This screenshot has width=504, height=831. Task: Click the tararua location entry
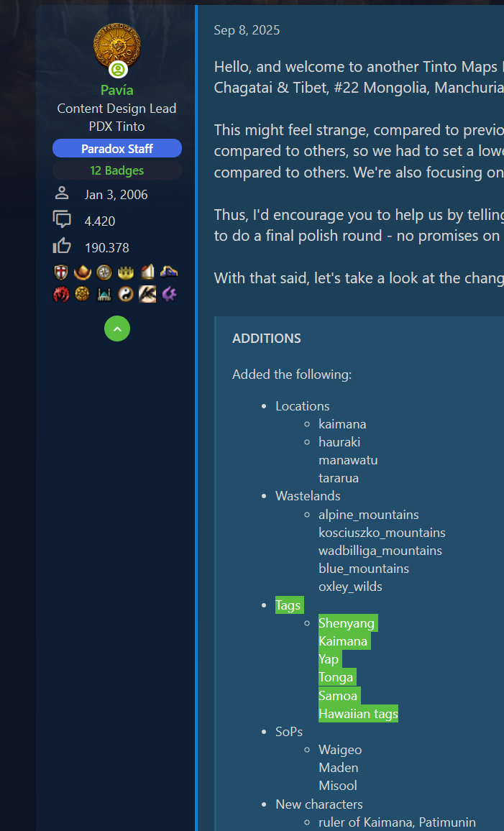tap(339, 478)
